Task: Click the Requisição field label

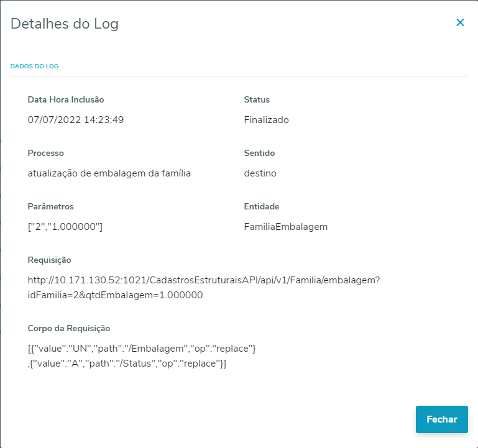Action: 50,260
